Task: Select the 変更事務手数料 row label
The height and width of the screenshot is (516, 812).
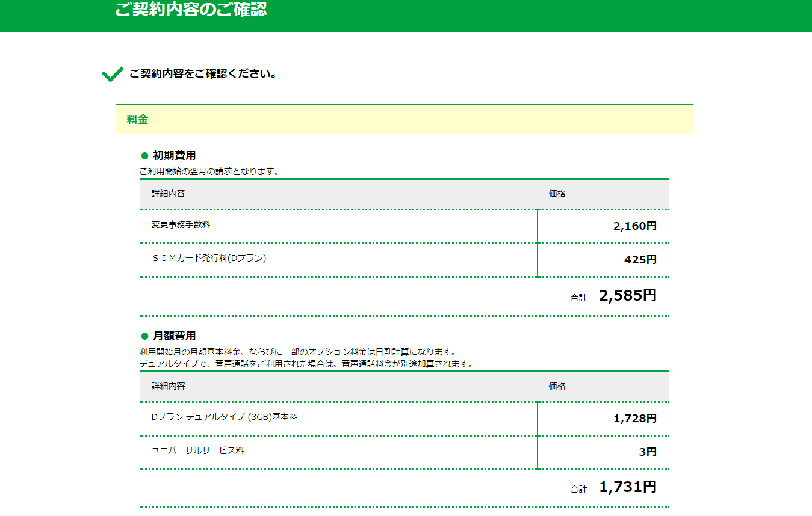Action: (x=181, y=225)
